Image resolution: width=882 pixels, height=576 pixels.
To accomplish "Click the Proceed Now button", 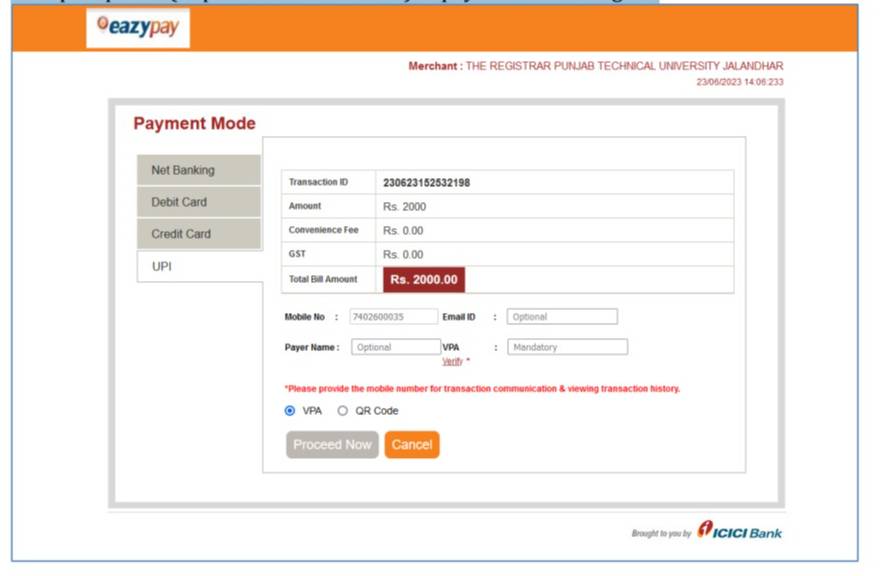I will (331, 444).
